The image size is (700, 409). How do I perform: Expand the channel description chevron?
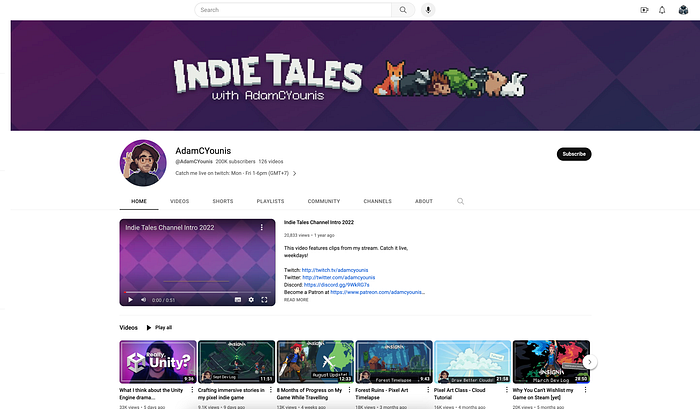[294, 173]
